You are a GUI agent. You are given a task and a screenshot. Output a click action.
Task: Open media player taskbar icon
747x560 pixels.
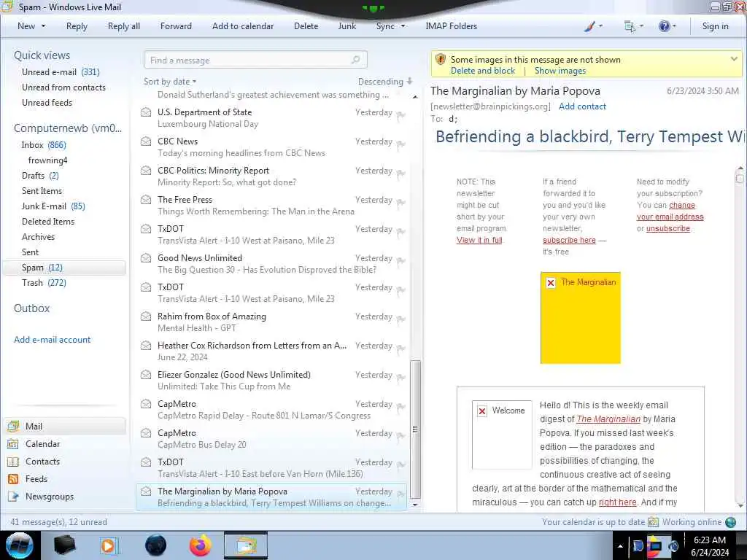pyautogui.click(x=109, y=545)
